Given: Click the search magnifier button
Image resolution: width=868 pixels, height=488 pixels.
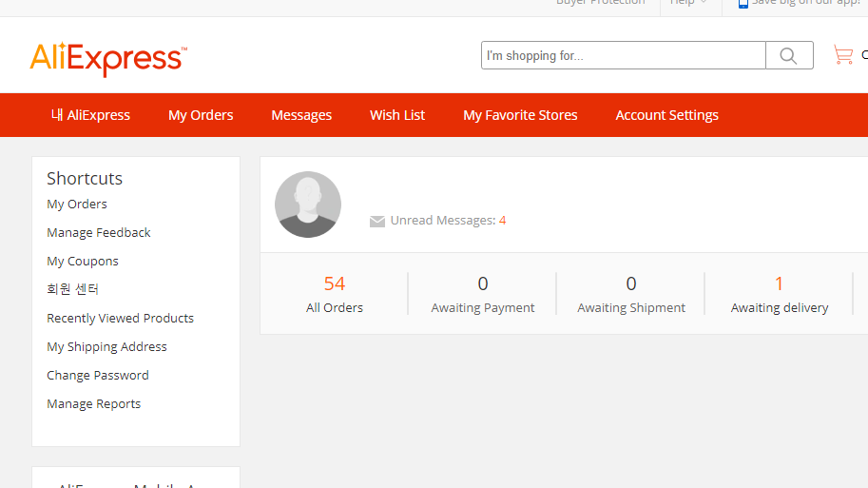Looking at the screenshot, I should (789, 55).
